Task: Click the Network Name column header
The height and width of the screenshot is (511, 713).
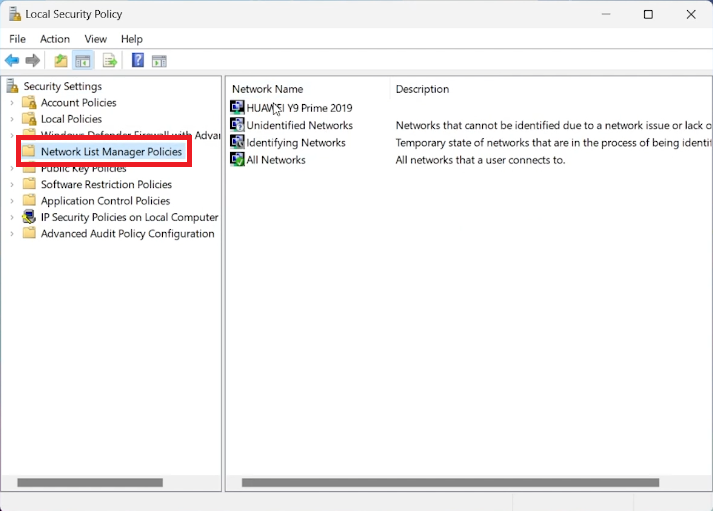Action: [267, 89]
